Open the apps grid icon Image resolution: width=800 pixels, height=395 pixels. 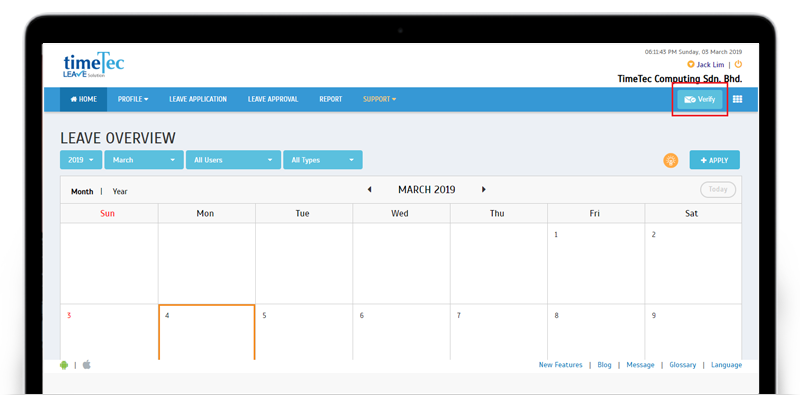click(x=737, y=100)
